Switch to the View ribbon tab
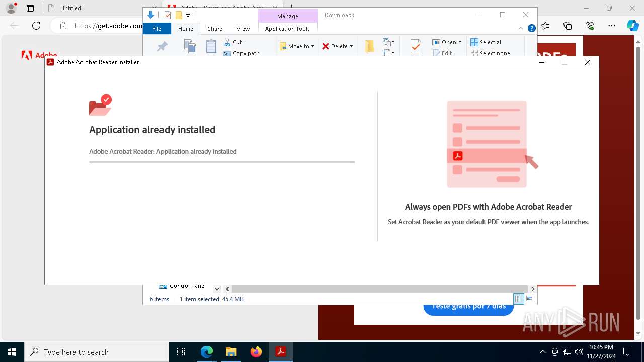Screen dimensions: 644x362 243,29
